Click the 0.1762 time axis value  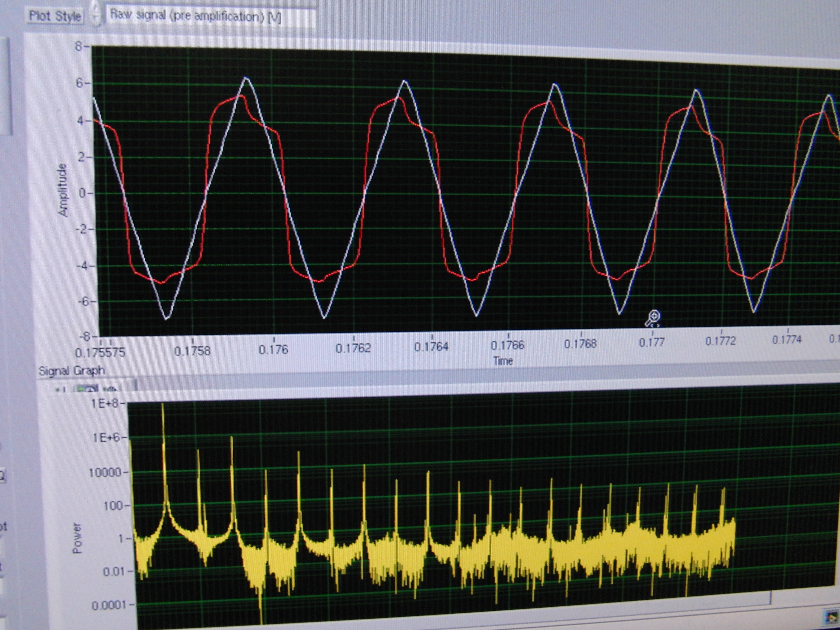(x=353, y=348)
